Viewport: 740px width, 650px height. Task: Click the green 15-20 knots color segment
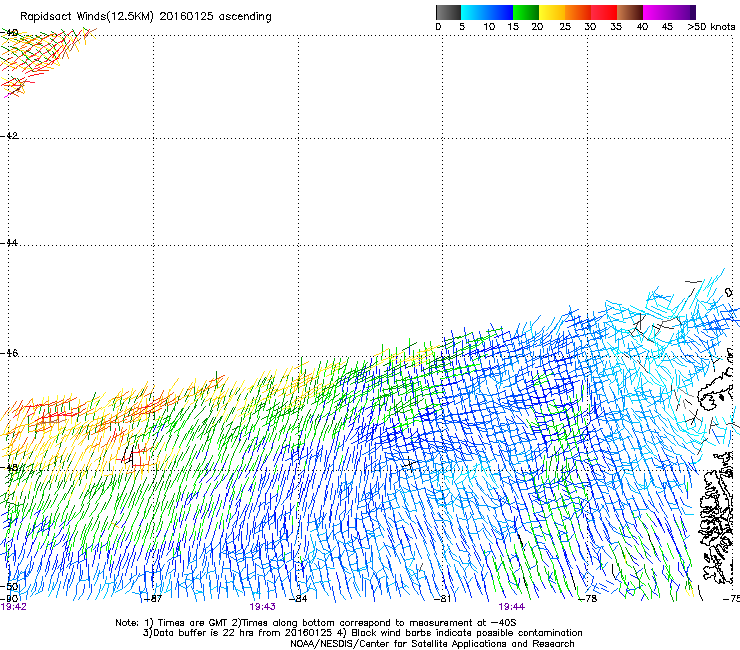click(526, 12)
